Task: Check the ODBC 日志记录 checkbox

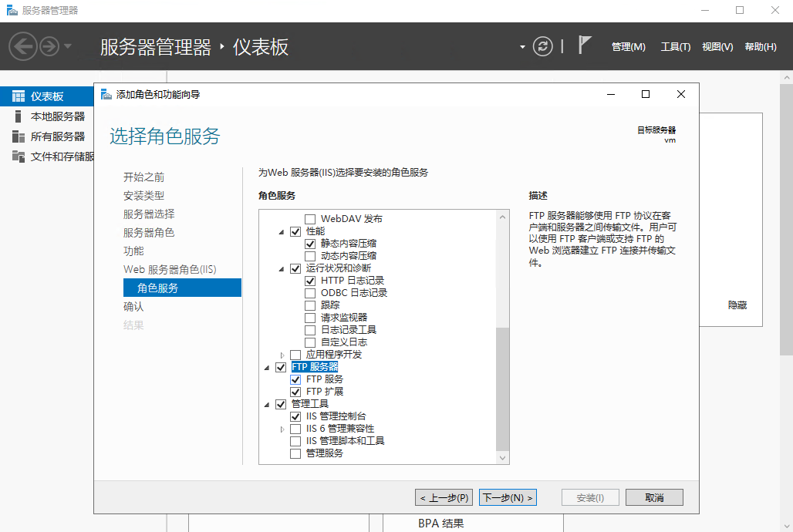Action: click(x=310, y=293)
